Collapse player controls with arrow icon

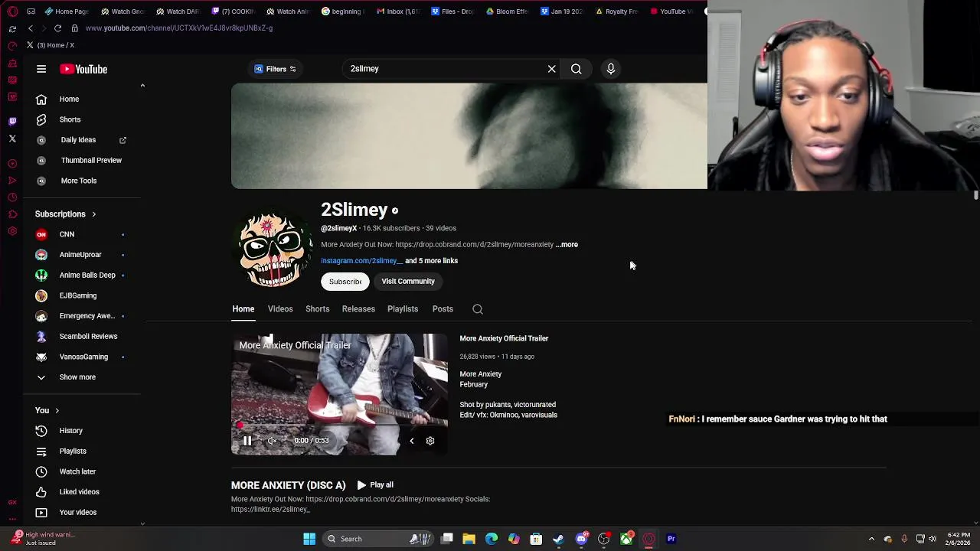411,441
